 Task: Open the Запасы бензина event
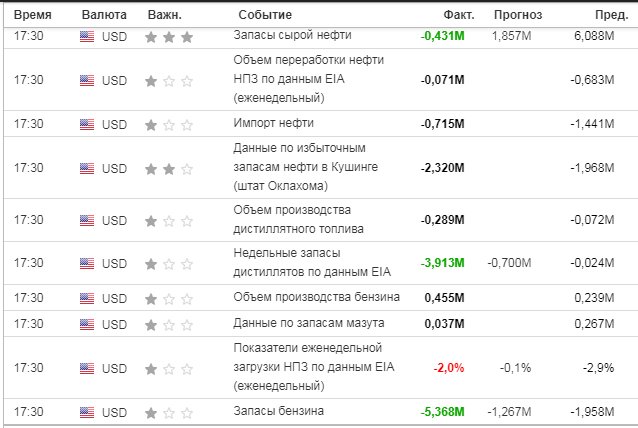coord(278,411)
